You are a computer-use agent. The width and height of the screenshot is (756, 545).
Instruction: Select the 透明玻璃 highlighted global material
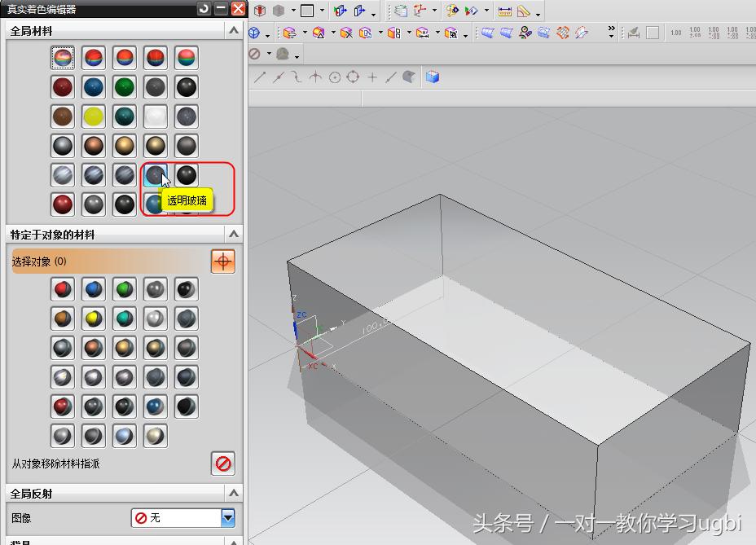tap(155, 175)
